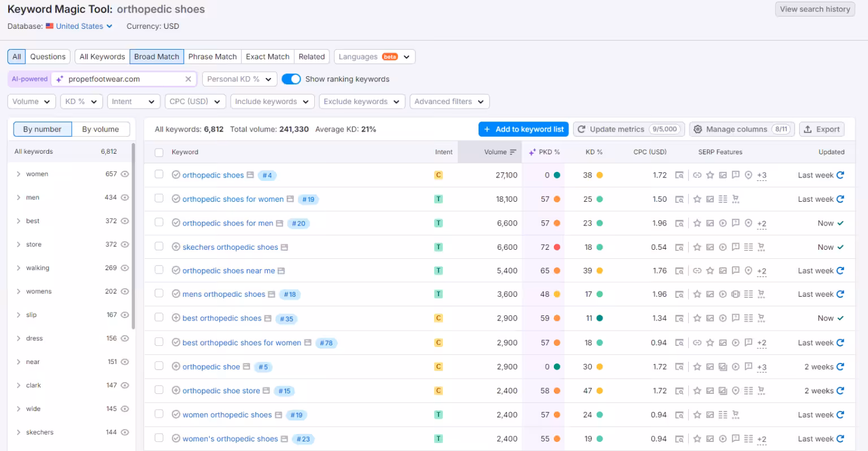Viewport: 868px width, 451px height.
Task: Click the #4 position badge for orthopedic shoes
Action: pos(267,176)
